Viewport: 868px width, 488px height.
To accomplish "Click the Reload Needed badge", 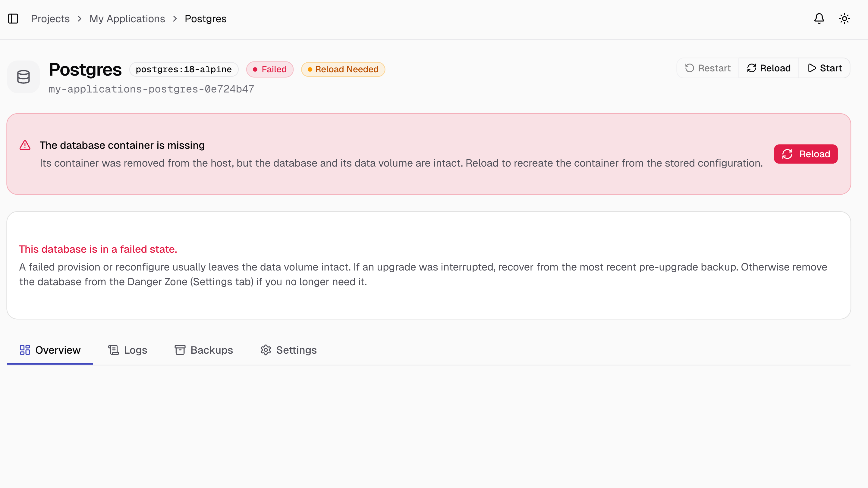I will coord(343,69).
